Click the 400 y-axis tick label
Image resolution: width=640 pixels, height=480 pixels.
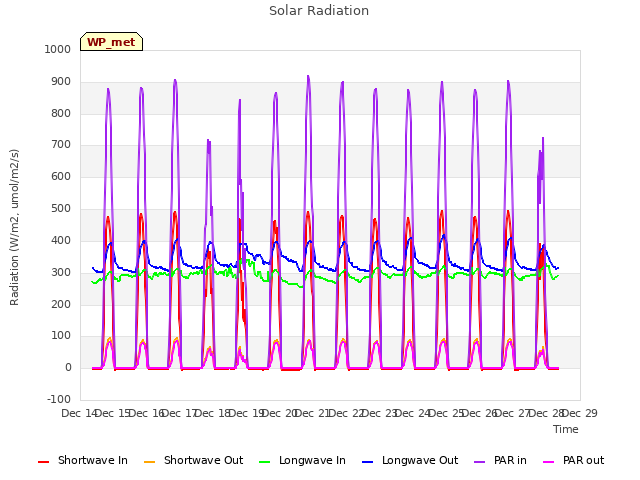click(x=61, y=240)
